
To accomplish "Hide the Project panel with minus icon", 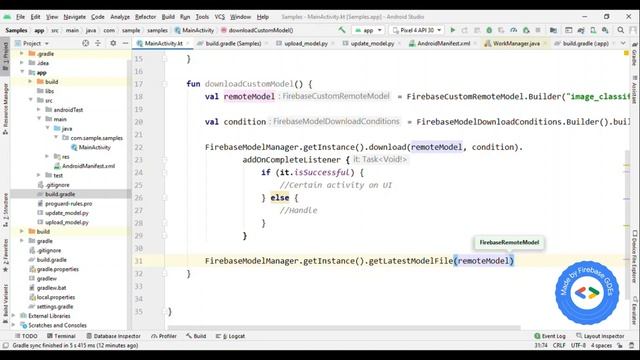I will (125, 43).
